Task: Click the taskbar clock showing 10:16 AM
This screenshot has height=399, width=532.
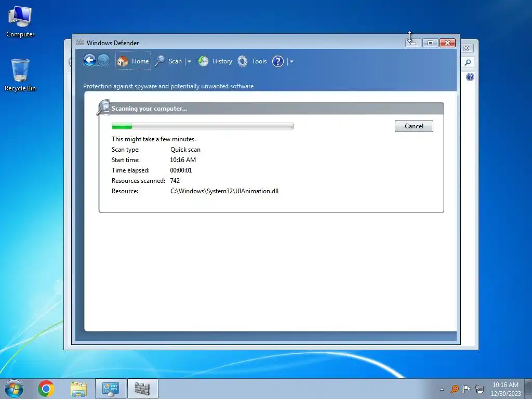Action: [x=505, y=389]
